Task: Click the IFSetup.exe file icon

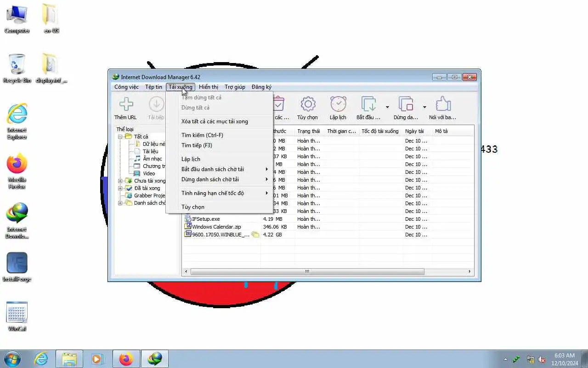Action: pyautogui.click(x=188, y=219)
